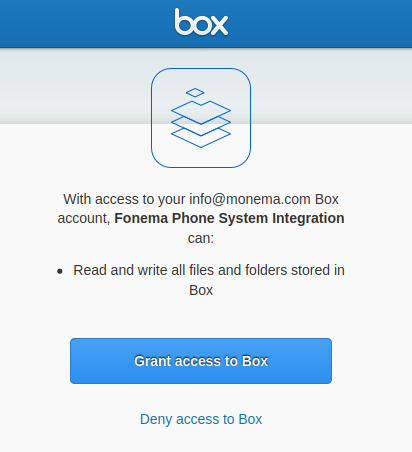412x452 pixels.
Task: Click the lone word Box under the permission line
Action: pyautogui.click(x=201, y=290)
